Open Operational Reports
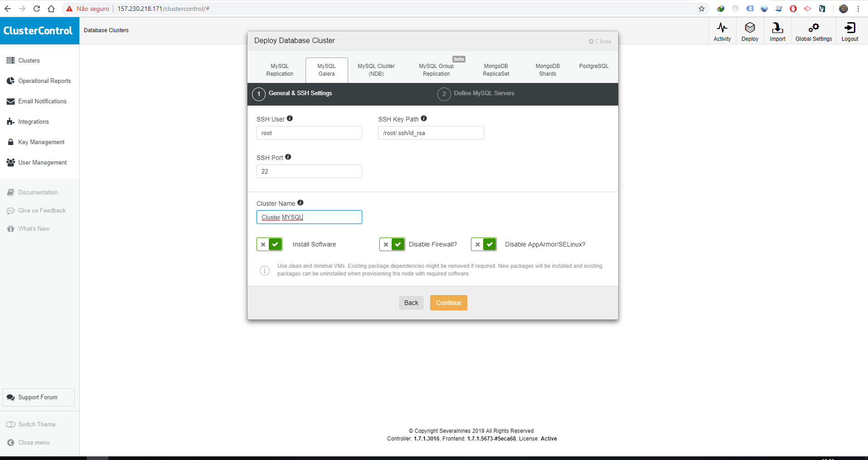 (x=44, y=81)
